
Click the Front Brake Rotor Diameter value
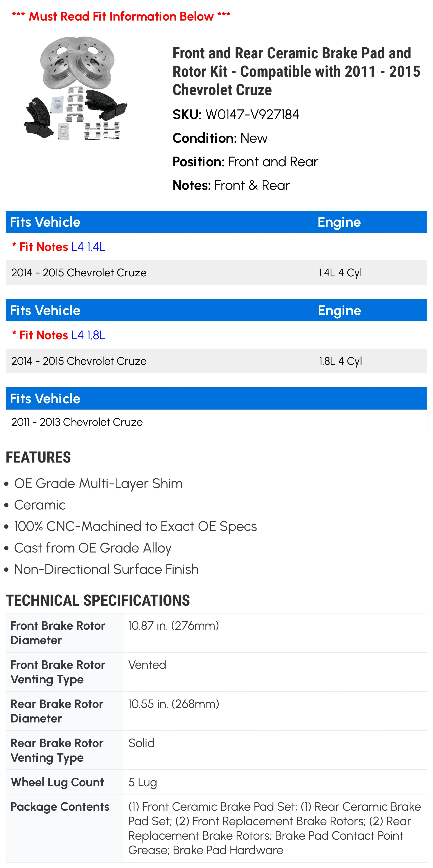coord(173,626)
